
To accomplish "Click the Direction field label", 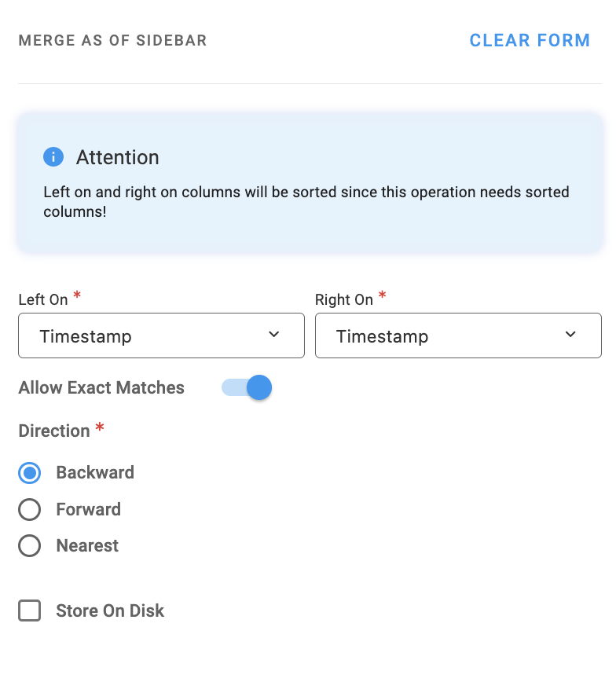I will (54, 431).
